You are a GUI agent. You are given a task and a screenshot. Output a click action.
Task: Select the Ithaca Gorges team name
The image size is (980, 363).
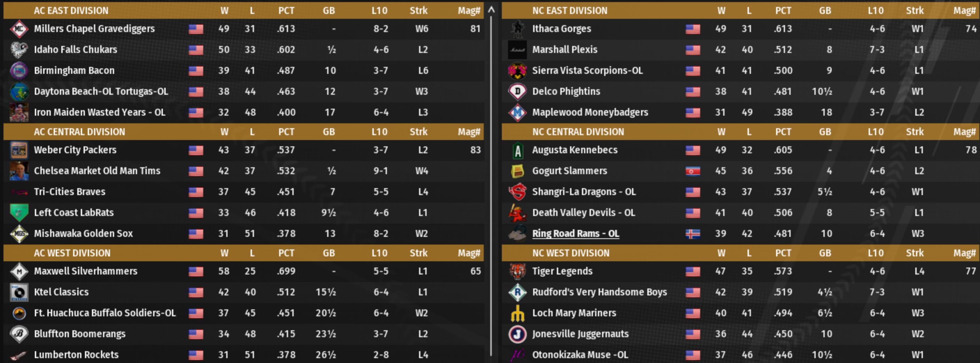[562, 29]
